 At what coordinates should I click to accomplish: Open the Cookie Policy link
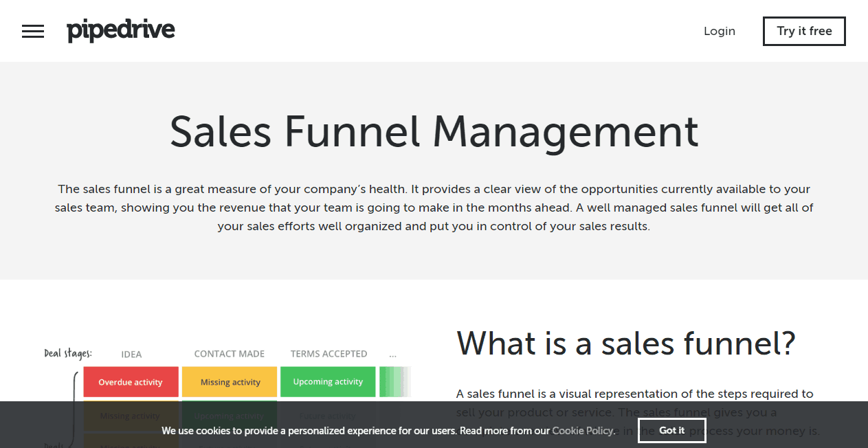tap(582, 431)
